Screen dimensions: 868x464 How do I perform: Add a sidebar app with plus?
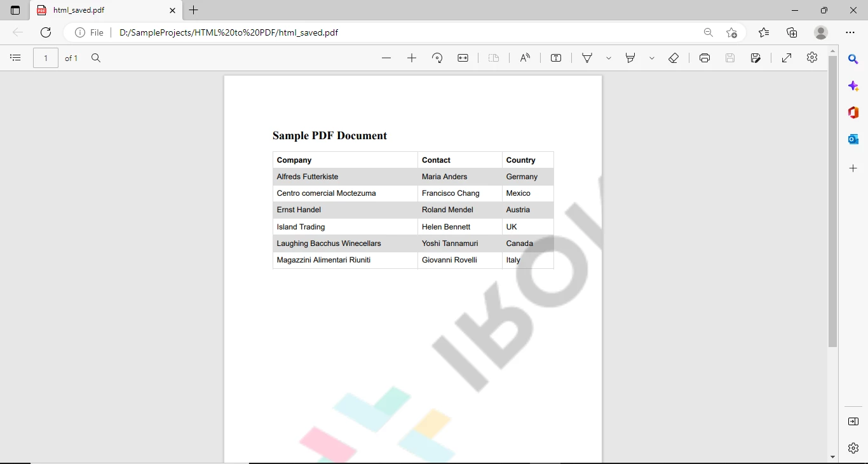point(853,168)
